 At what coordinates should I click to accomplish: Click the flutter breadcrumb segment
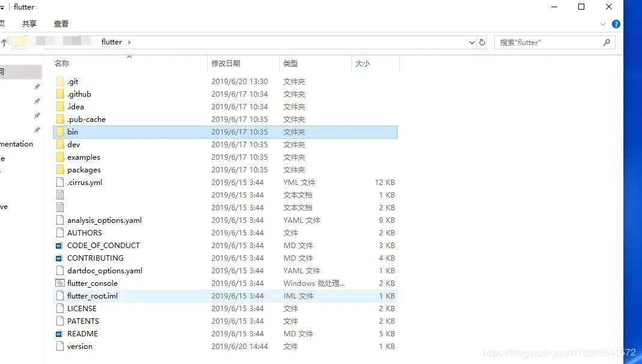click(111, 42)
